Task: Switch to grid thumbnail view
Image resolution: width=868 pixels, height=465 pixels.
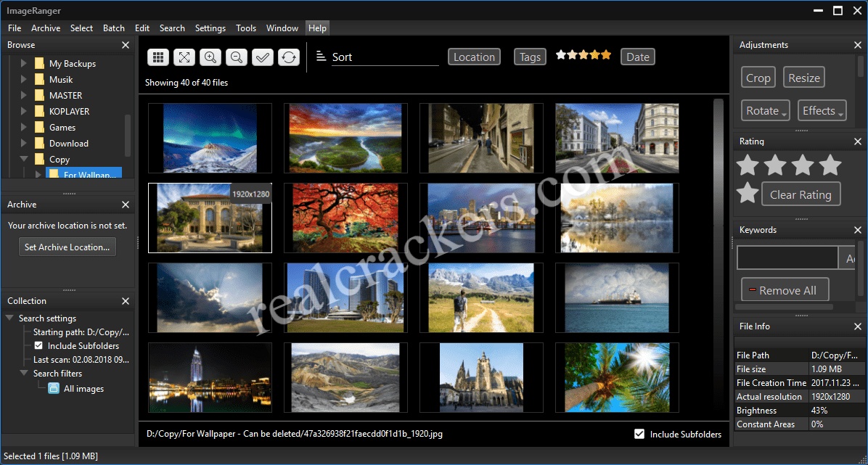Action: (x=157, y=57)
